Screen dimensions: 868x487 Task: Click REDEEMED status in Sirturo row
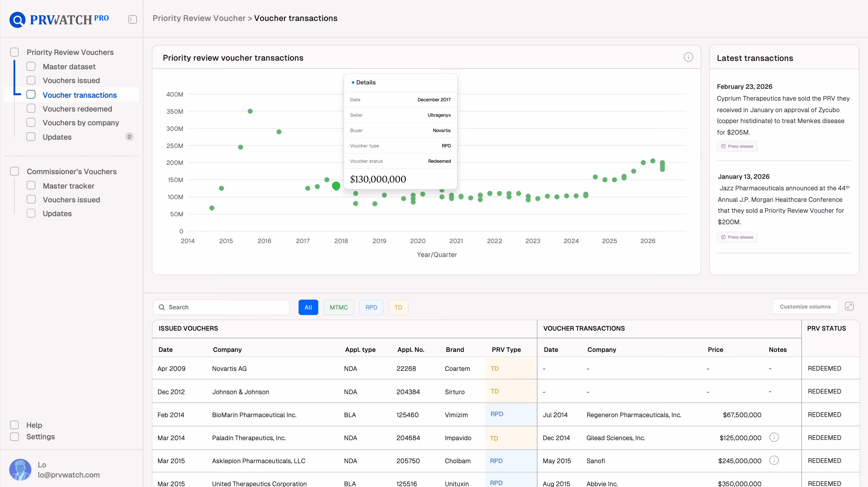824,391
